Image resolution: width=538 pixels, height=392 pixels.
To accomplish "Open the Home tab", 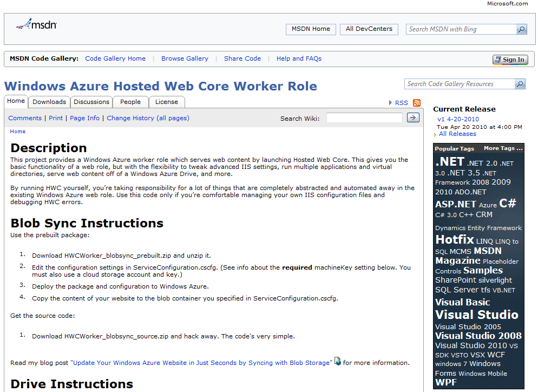I will point(16,101).
